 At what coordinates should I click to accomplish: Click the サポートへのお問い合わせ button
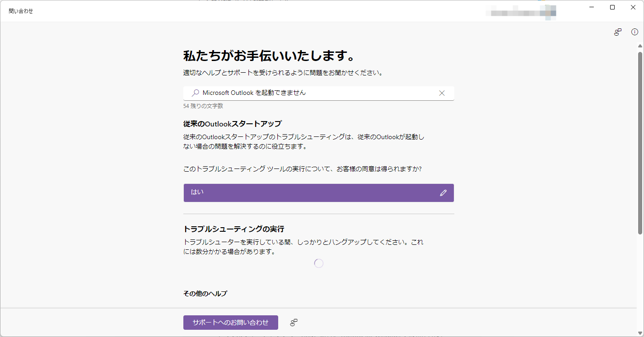230,323
